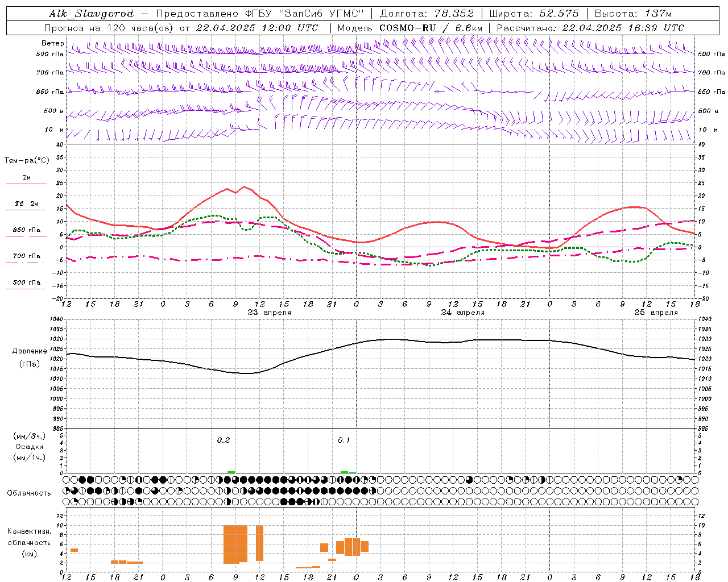
Task: Select the date label 24 апреля
Action: pos(462,313)
